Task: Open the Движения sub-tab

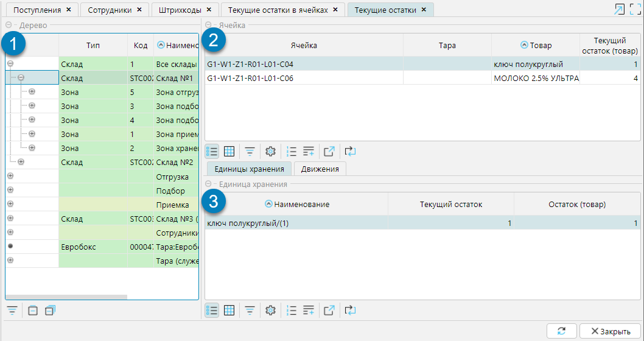Action: coord(320,169)
